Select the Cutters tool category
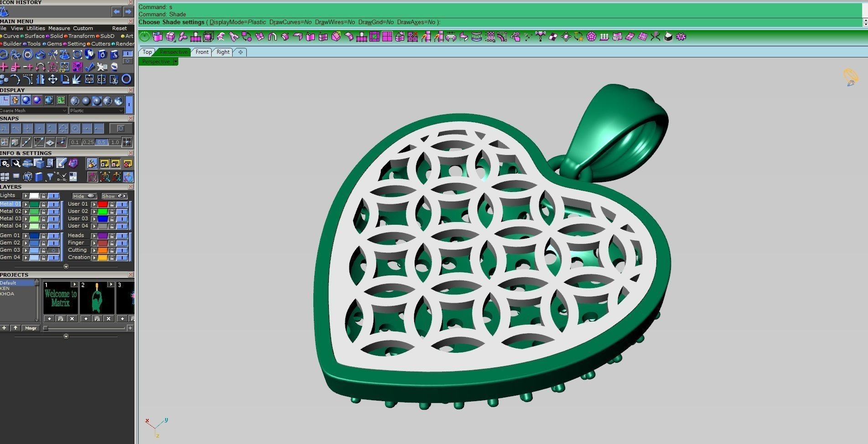This screenshot has width=868, height=444. 100,44
